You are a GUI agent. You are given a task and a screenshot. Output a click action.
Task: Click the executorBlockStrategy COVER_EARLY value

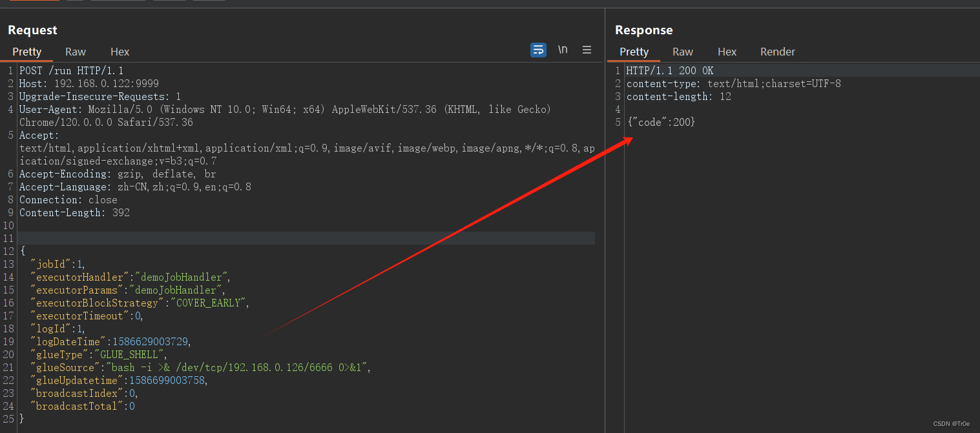[207, 303]
